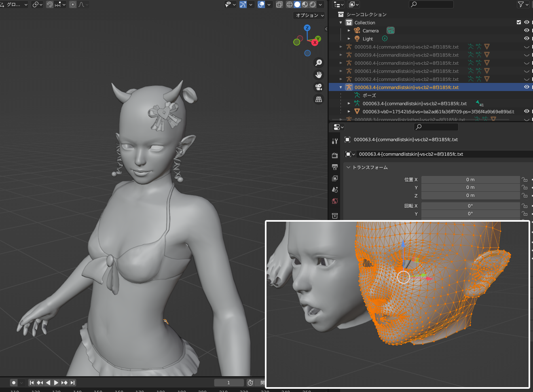Lock the Location X property
The width and height of the screenshot is (533, 392).
[x=525, y=180]
